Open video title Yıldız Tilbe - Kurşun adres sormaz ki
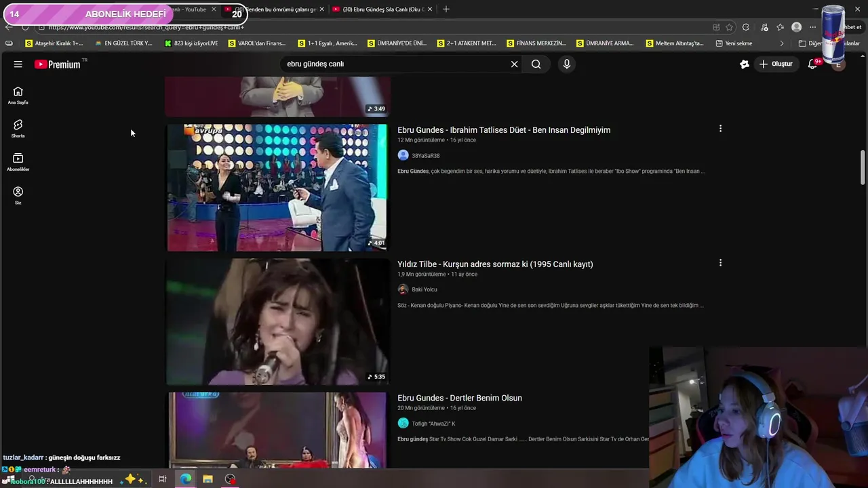Viewport: 868px width, 488px height. [x=495, y=264]
